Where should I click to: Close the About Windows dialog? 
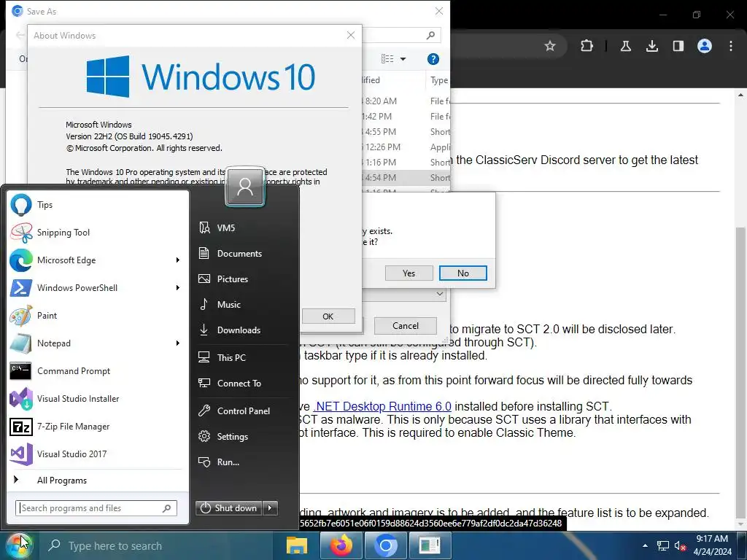[351, 35]
